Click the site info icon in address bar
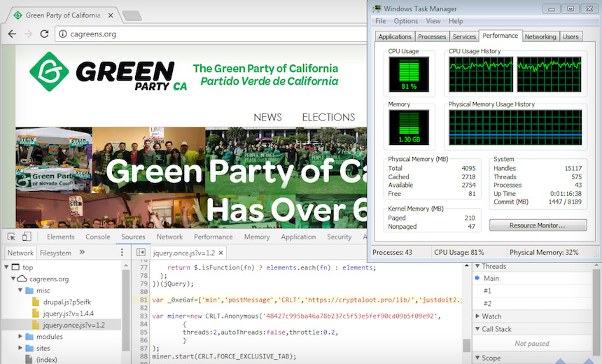The width and height of the screenshot is (602, 364). (x=62, y=34)
